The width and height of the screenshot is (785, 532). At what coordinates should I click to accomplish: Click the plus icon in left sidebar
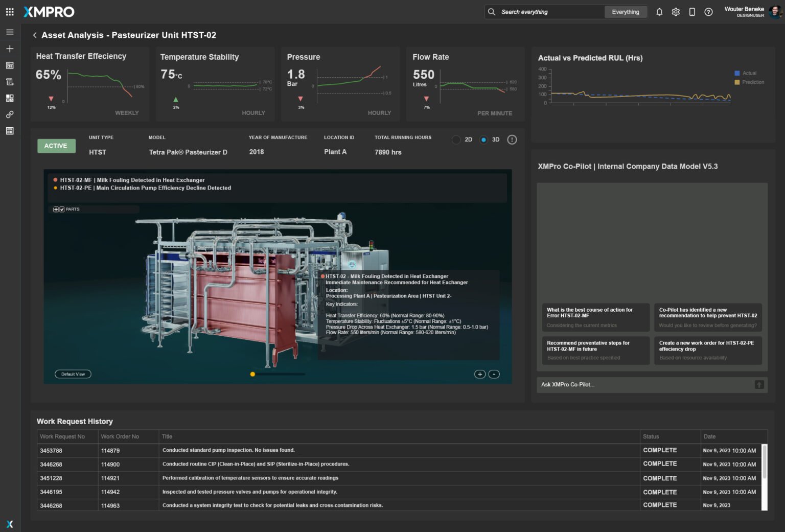(x=10, y=49)
